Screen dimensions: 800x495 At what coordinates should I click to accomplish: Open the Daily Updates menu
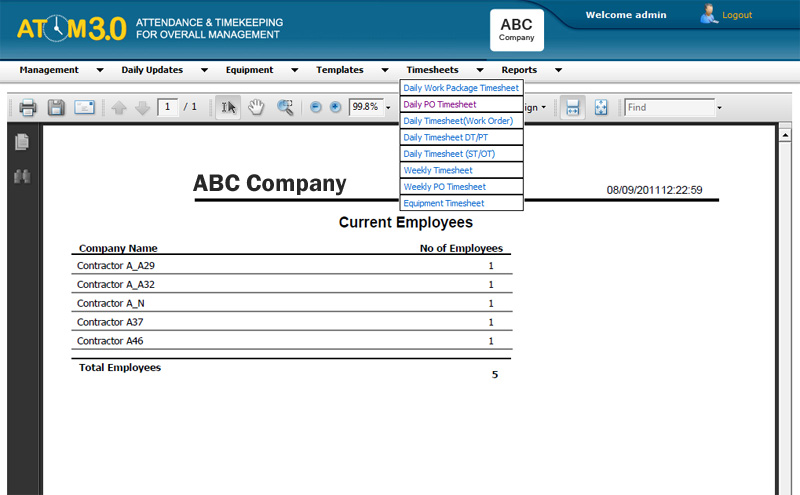[x=152, y=70]
